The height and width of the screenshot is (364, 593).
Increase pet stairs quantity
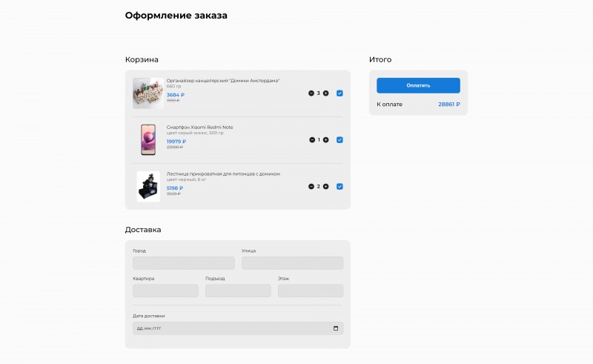[326, 187]
